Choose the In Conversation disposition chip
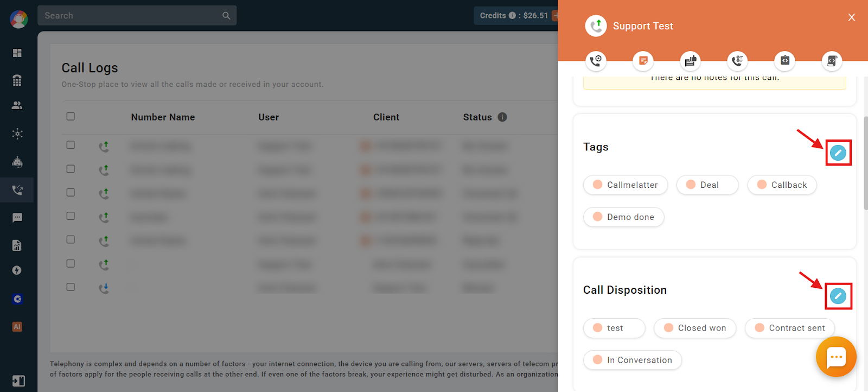This screenshot has height=392, width=868. click(633, 360)
